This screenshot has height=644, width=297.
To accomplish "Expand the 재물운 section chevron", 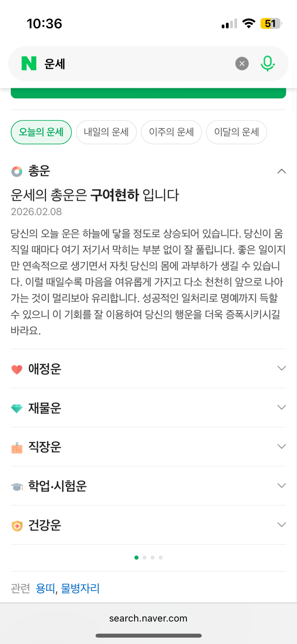I will coord(282,408).
